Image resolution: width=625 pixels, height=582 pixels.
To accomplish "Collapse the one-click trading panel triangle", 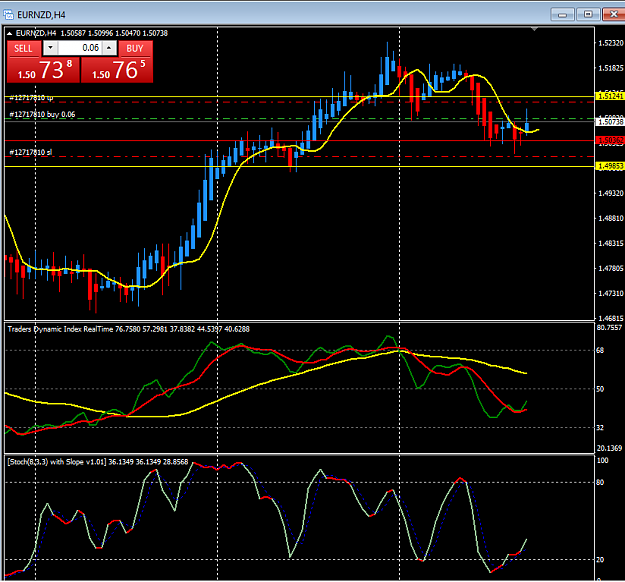I will [x=10, y=33].
